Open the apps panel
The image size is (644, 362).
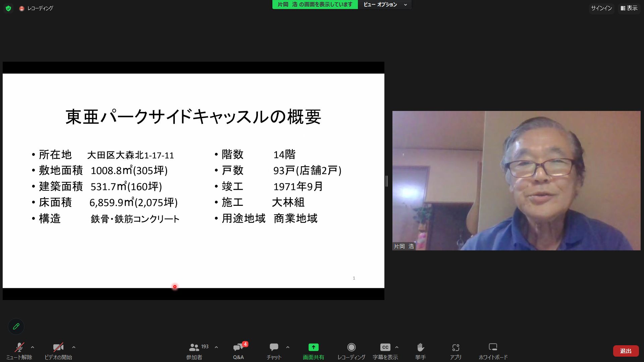click(x=455, y=351)
